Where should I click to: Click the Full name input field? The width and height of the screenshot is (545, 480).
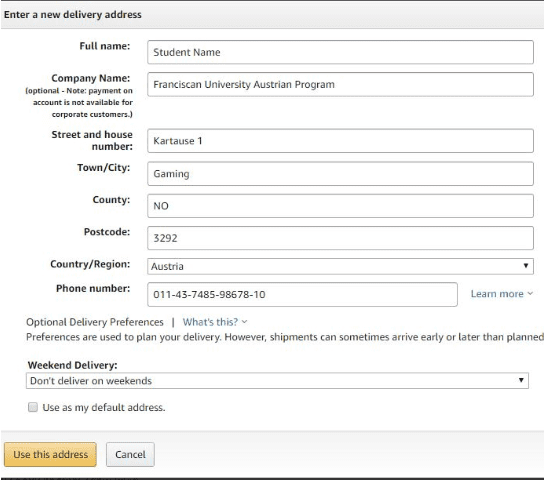[x=340, y=52]
